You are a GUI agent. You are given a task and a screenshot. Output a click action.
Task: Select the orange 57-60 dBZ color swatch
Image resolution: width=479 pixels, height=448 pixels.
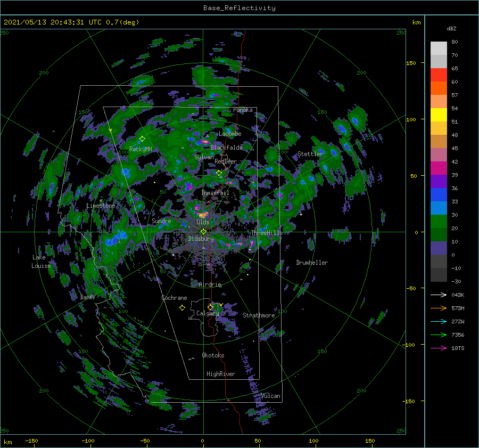tap(439, 88)
